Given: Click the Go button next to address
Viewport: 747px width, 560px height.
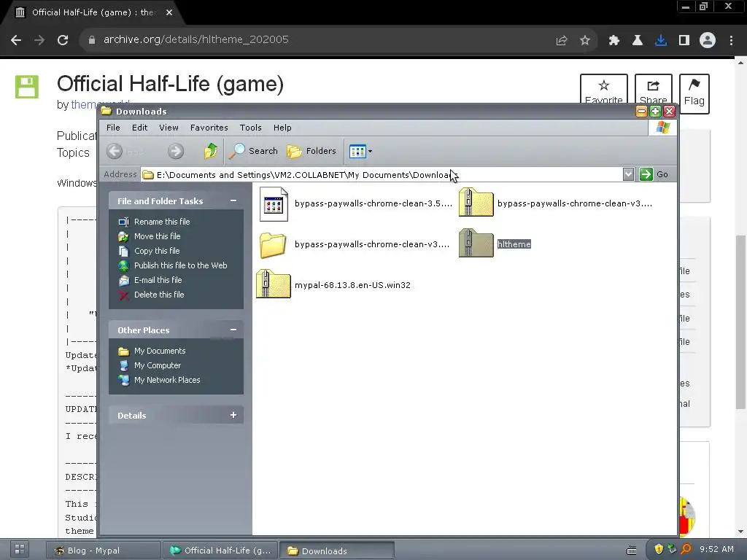Looking at the screenshot, I should point(654,174).
